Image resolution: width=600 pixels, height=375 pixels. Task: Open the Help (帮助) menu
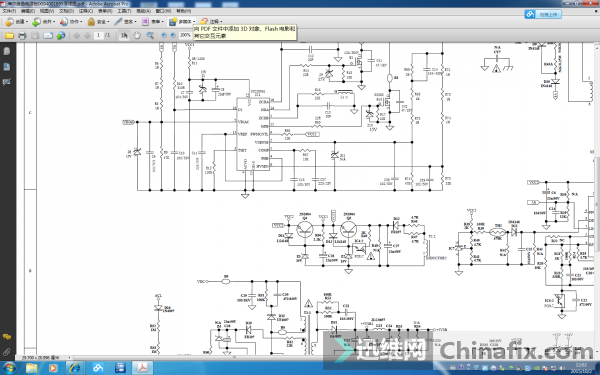(x=184, y=11)
